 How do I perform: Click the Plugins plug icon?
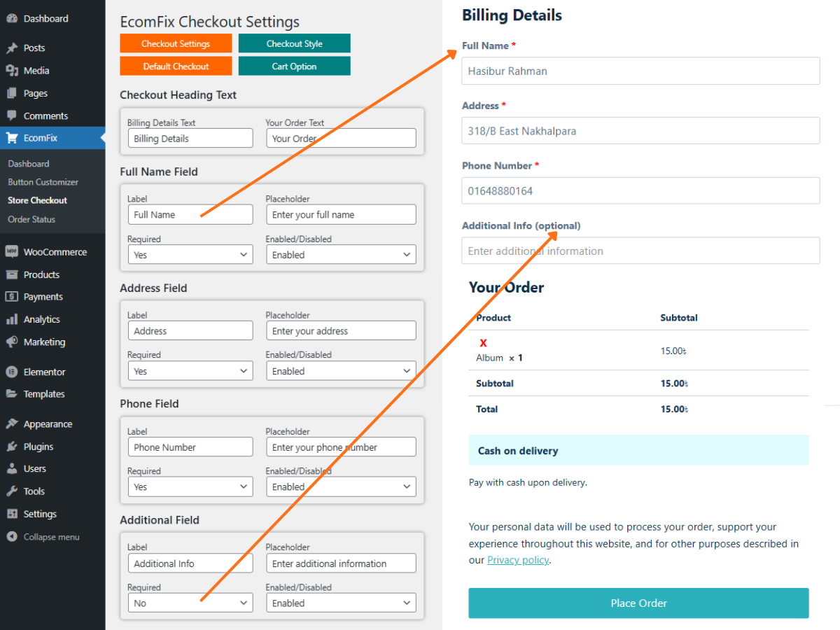click(12, 447)
